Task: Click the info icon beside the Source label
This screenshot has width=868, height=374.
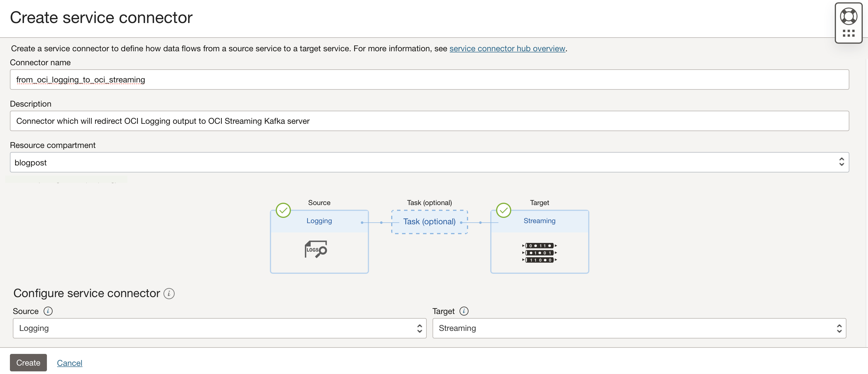Action: pyautogui.click(x=48, y=311)
